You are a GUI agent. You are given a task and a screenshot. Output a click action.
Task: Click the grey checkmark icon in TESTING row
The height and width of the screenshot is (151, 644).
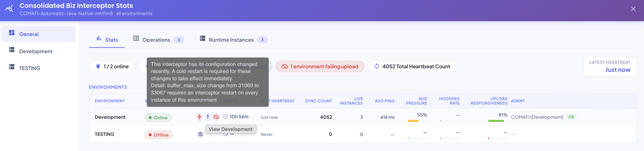point(200,134)
